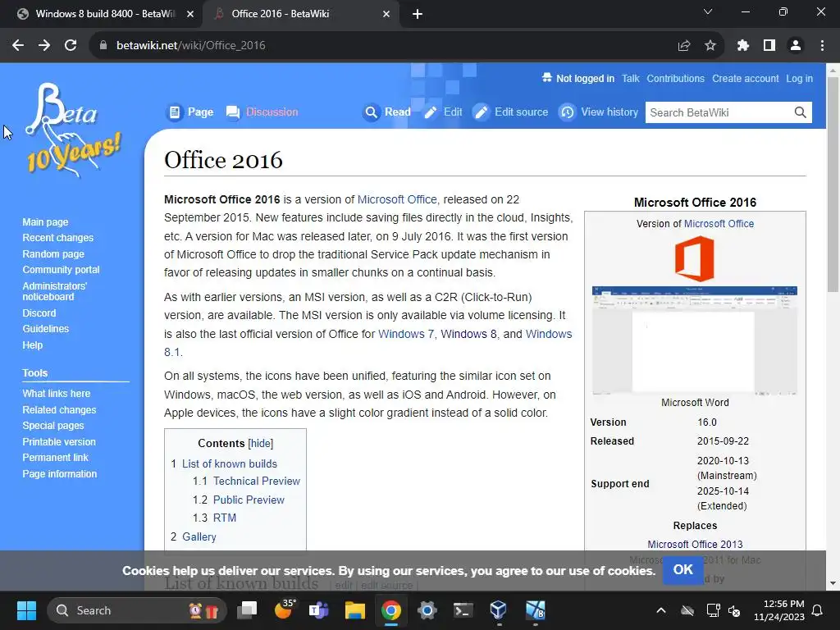Open the Microsoft Word screenshot thumbnail
The width and height of the screenshot is (840, 630).
point(695,340)
